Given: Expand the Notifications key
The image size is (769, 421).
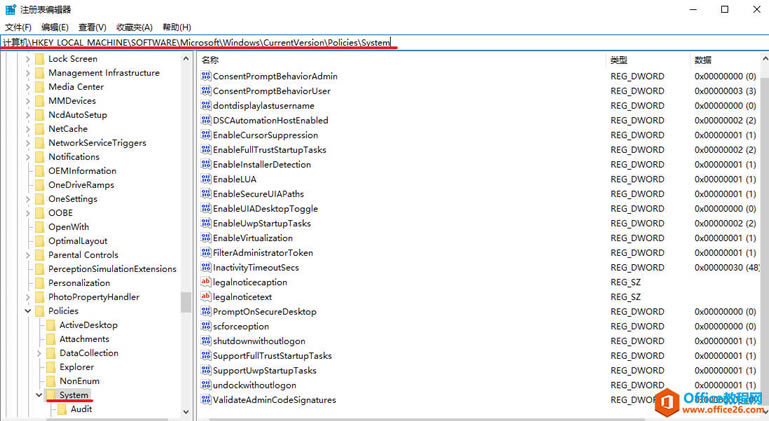Looking at the screenshot, I should point(27,157).
